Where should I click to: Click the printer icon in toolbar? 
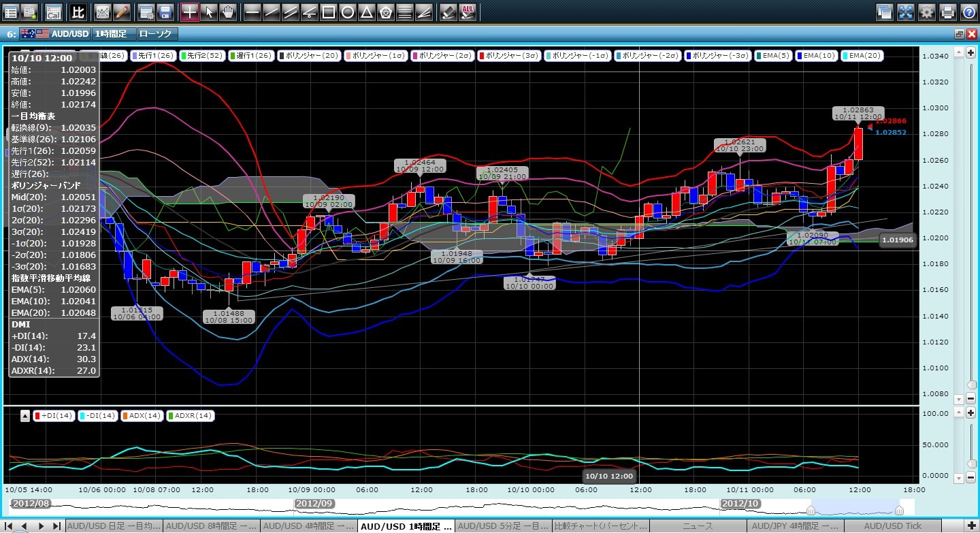tap(948, 12)
